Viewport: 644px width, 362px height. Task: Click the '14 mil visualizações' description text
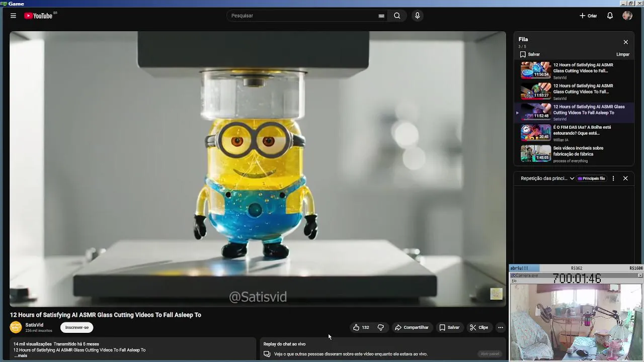point(32,344)
